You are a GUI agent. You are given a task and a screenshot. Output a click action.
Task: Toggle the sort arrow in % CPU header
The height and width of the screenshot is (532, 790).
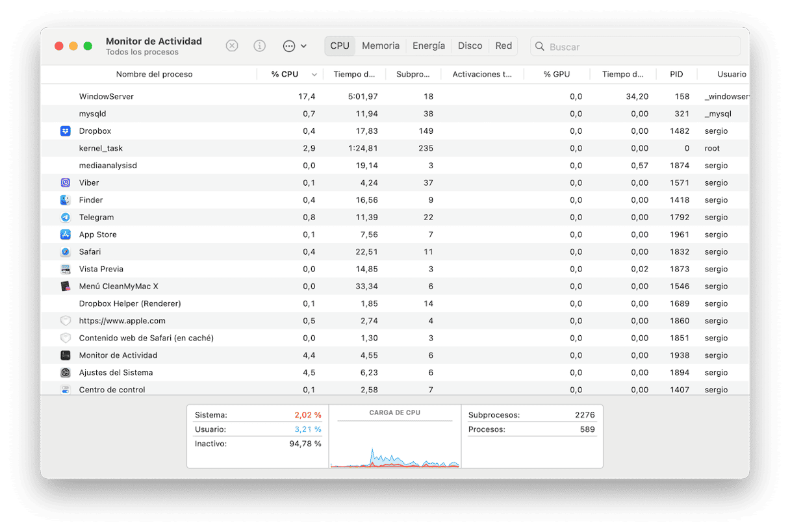[x=315, y=75]
